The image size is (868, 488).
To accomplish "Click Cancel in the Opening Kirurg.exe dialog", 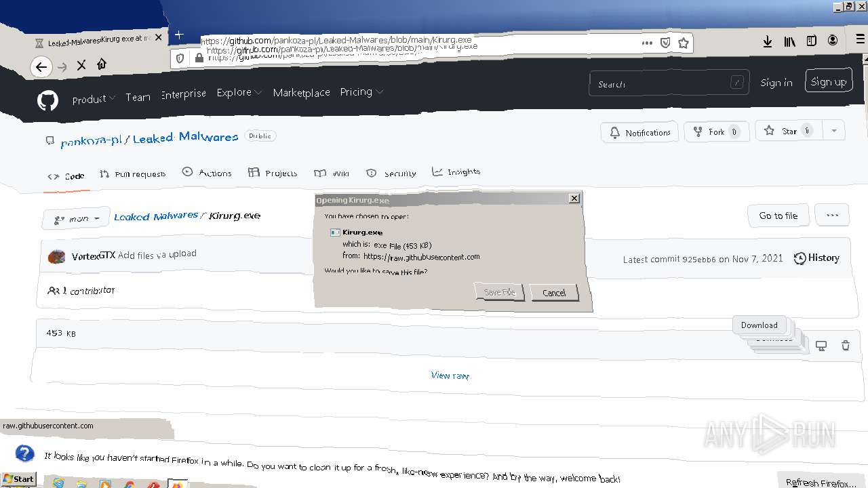I will coord(554,293).
